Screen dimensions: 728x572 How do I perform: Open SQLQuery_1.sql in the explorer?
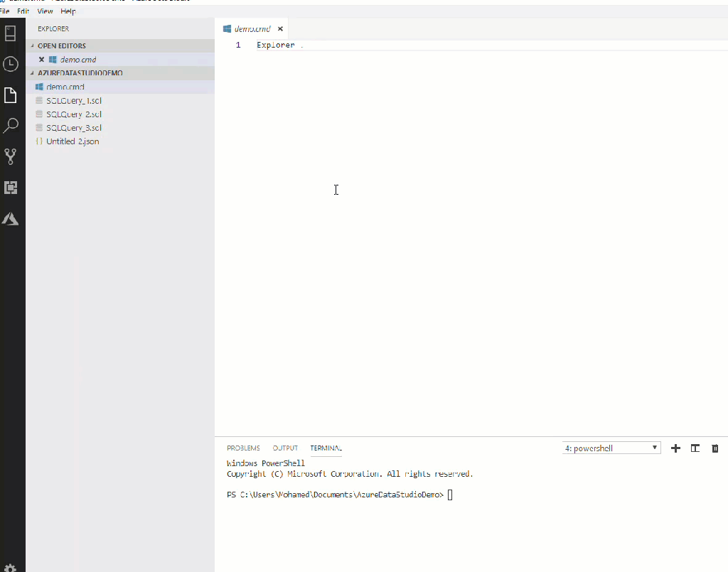(74, 101)
